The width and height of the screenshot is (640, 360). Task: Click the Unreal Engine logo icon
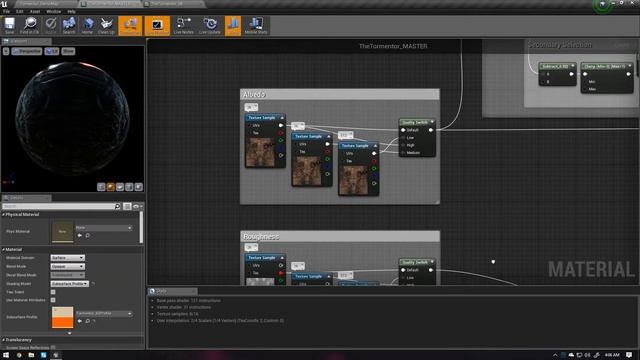click(x=5, y=4)
